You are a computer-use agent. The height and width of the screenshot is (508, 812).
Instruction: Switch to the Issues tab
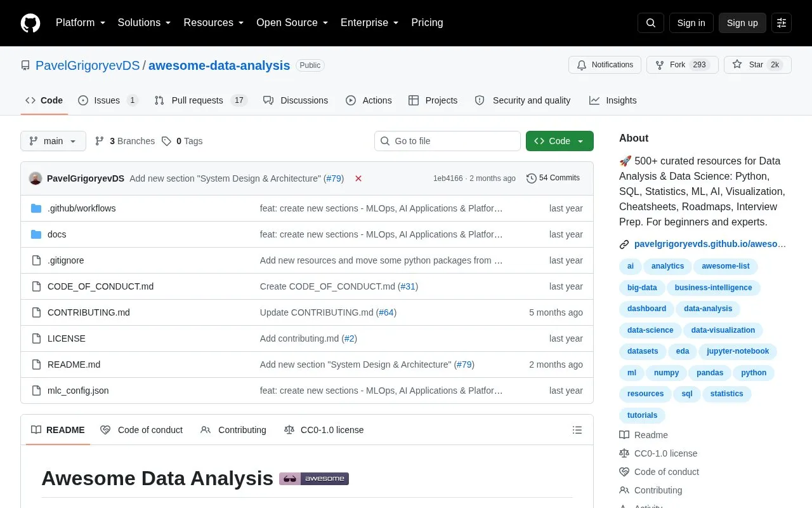click(x=108, y=100)
